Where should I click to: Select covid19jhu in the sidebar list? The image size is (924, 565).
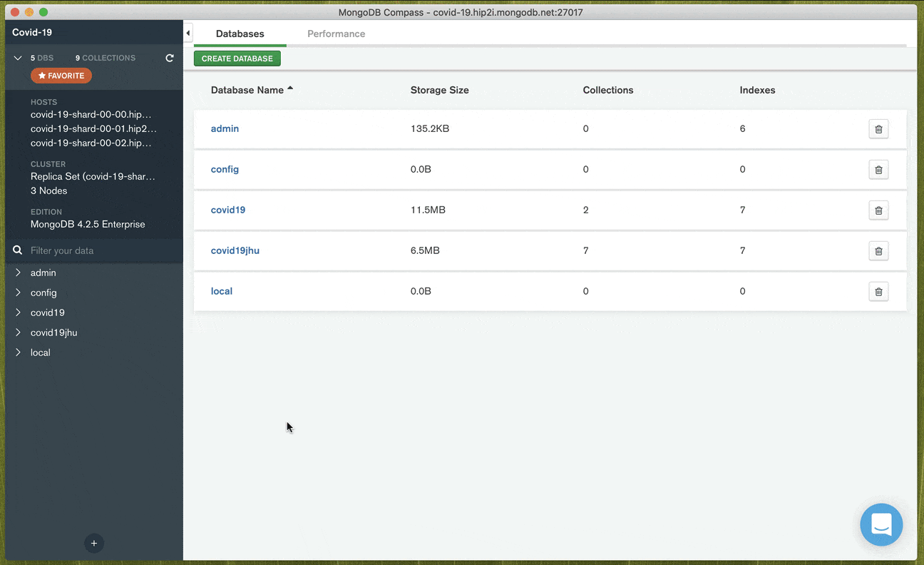(x=54, y=332)
